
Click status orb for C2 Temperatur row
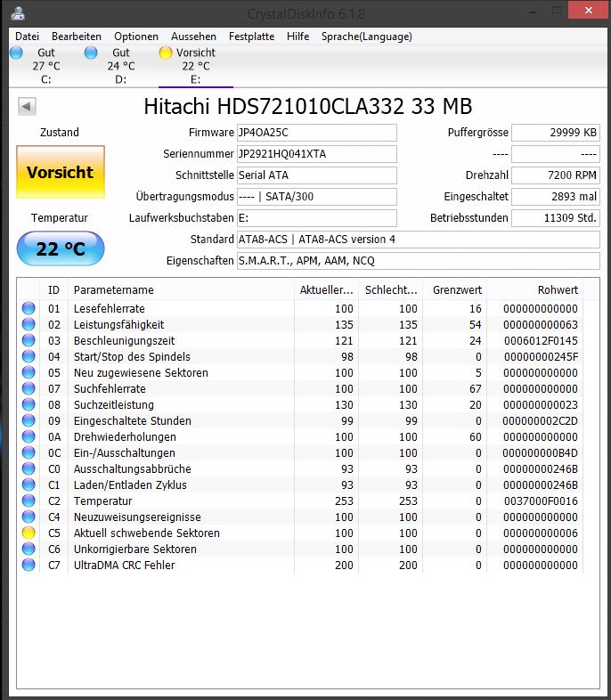click(29, 501)
